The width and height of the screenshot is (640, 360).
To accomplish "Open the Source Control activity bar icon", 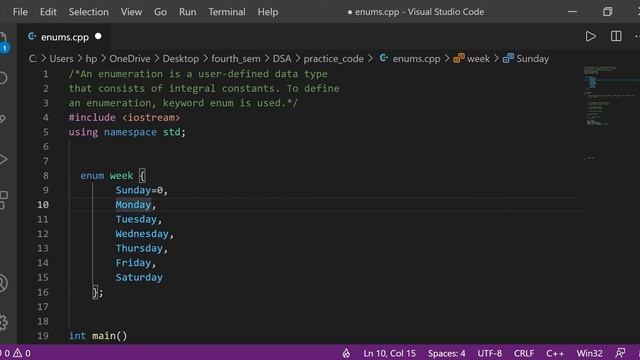I will point(3,119).
